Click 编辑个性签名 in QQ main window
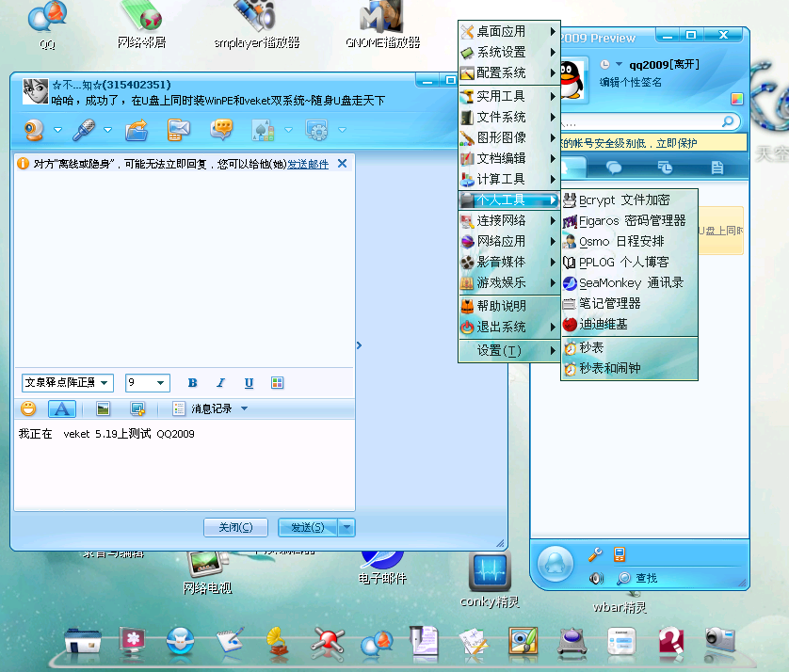789x672 pixels. point(631,83)
